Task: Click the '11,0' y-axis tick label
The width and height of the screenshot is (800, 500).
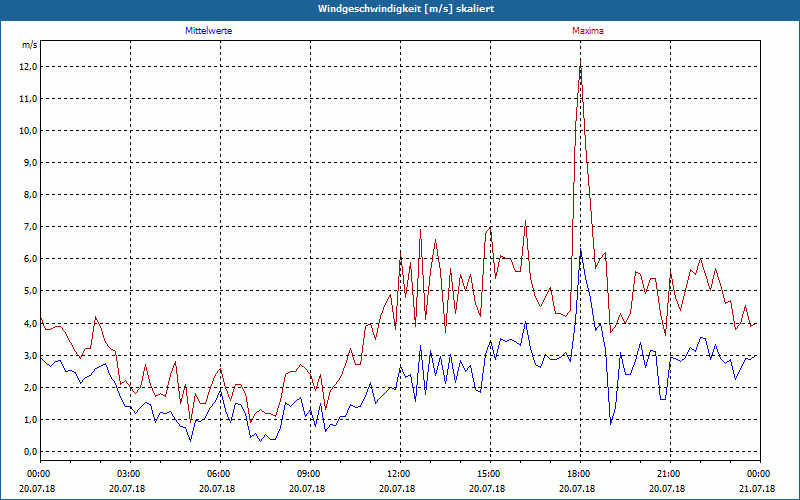Action: [29, 99]
